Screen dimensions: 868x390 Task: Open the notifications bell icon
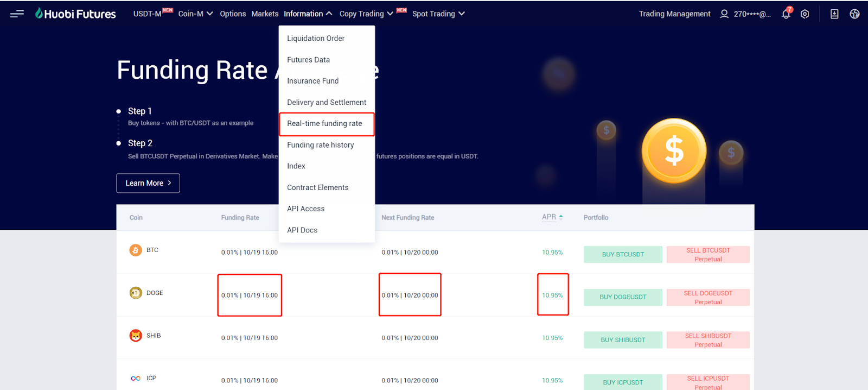786,14
